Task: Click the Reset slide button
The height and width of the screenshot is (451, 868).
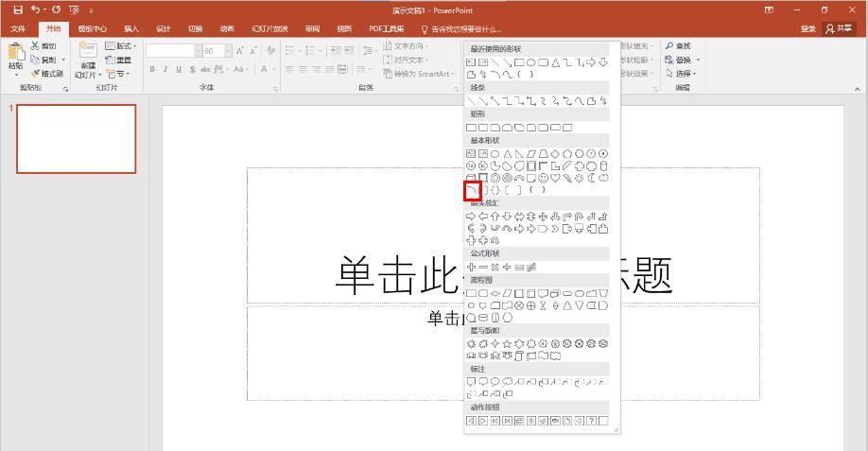Action: tap(118, 60)
